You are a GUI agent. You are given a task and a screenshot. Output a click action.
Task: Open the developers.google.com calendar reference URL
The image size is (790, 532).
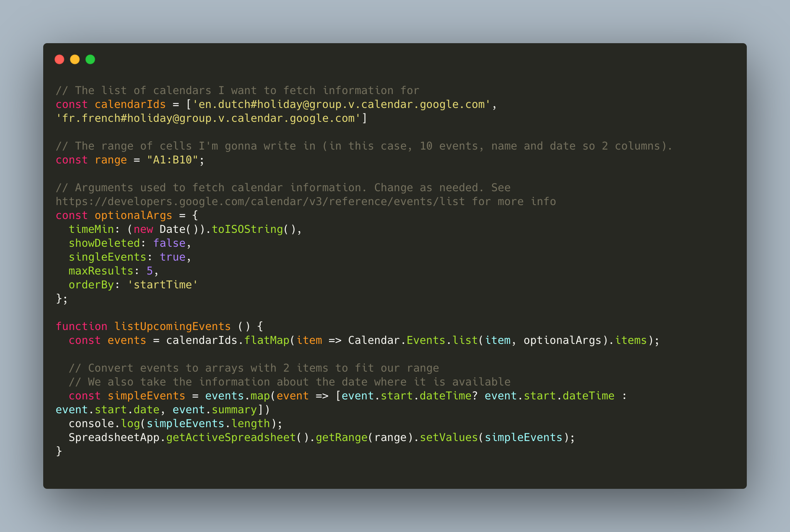[260, 202]
